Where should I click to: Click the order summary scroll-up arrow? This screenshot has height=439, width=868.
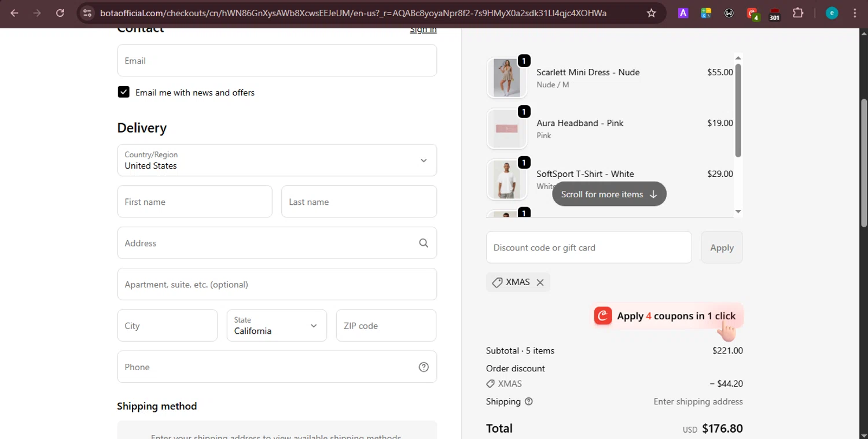click(x=738, y=57)
